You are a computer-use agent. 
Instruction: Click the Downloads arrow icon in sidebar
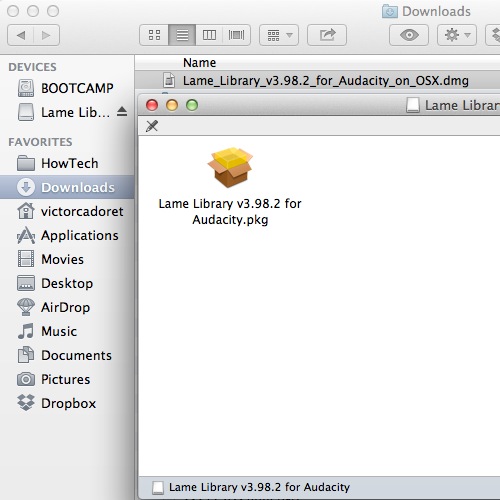(x=26, y=187)
